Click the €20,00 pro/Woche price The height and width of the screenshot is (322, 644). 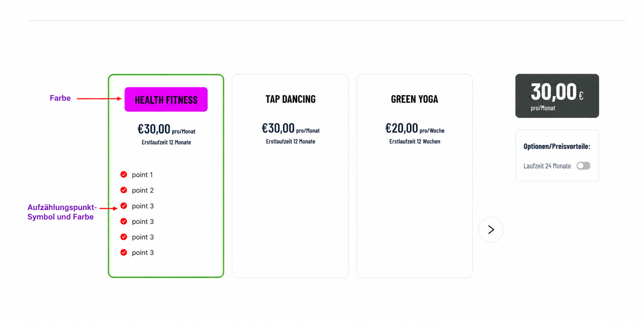[x=414, y=128]
